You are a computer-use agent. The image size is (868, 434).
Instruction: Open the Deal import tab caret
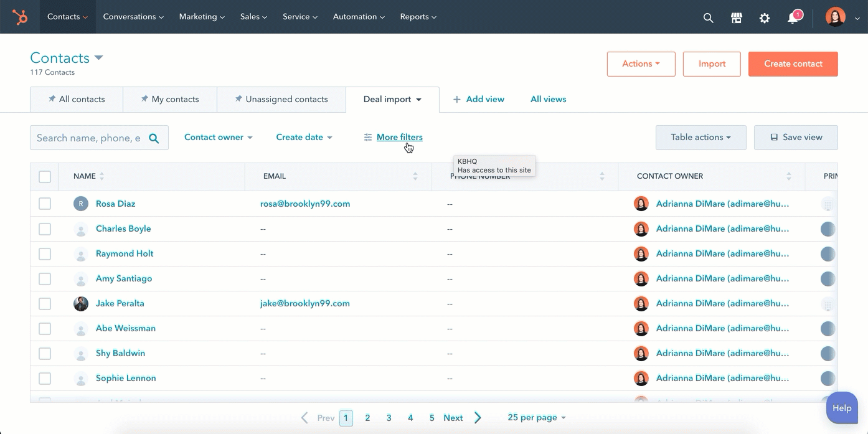(x=419, y=100)
